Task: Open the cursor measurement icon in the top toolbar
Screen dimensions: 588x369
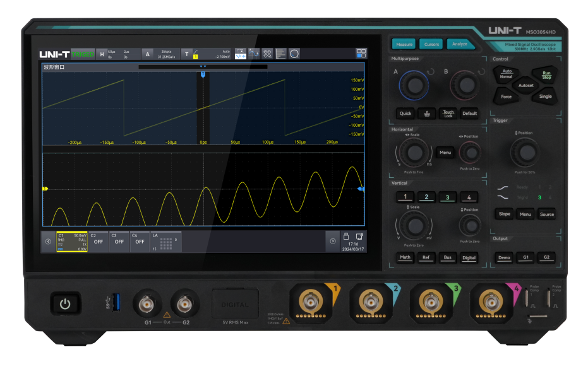Action: pos(254,54)
